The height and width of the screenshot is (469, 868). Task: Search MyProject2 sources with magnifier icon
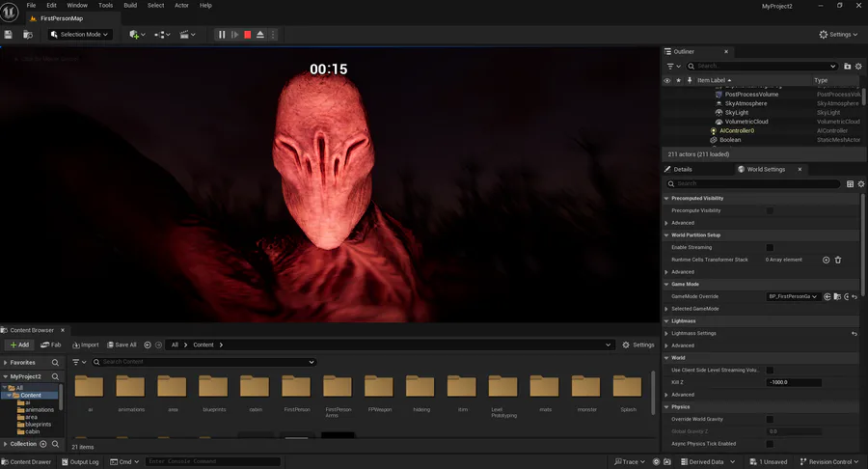[x=55, y=376]
